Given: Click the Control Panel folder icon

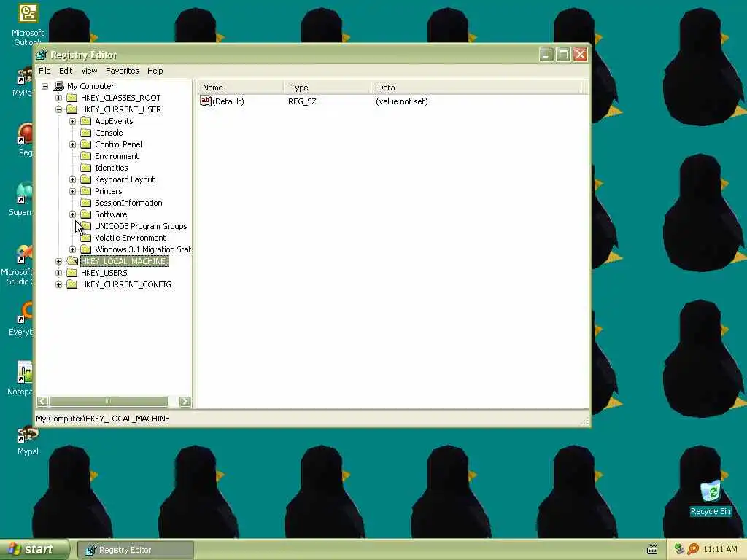Looking at the screenshot, I should (86, 144).
